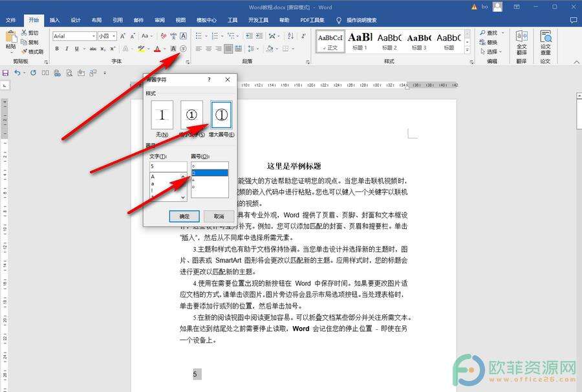582x392 pixels.
Task: Click the enclosed character (带圈字符) ribbon icon
Action: pos(183,49)
